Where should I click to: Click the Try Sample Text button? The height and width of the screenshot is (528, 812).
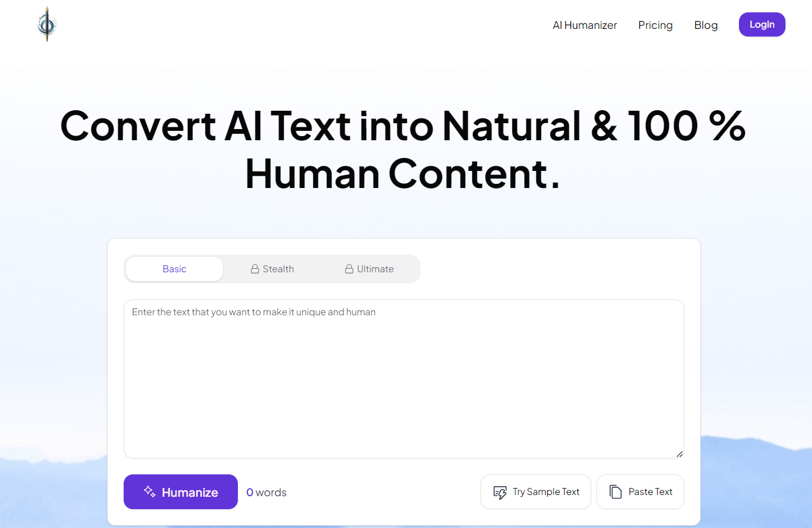pos(536,491)
